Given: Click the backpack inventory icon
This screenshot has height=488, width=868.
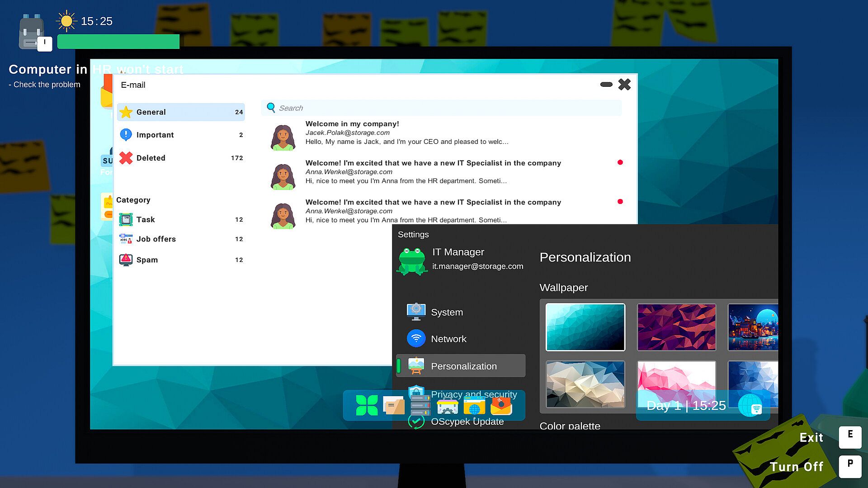Looking at the screenshot, I should [x=31, y=32].
